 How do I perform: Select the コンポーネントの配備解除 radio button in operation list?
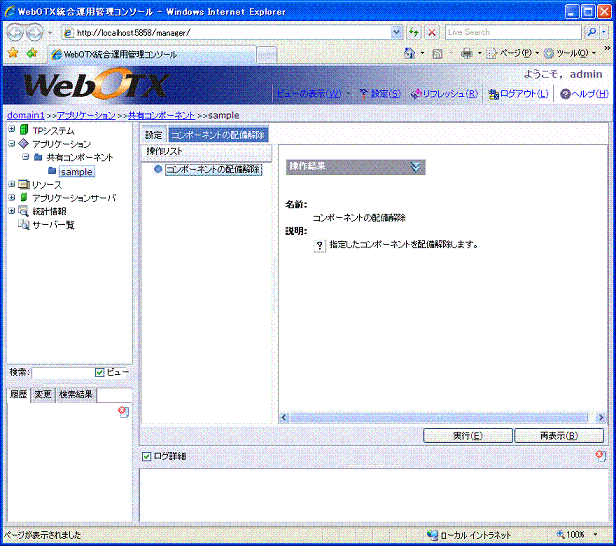(x=158, y=170)
